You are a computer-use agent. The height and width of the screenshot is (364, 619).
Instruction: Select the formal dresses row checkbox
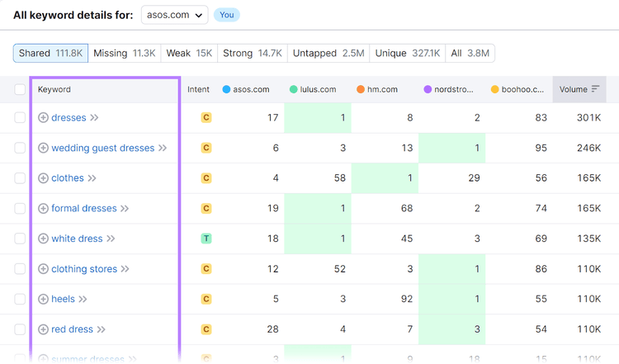20,209
